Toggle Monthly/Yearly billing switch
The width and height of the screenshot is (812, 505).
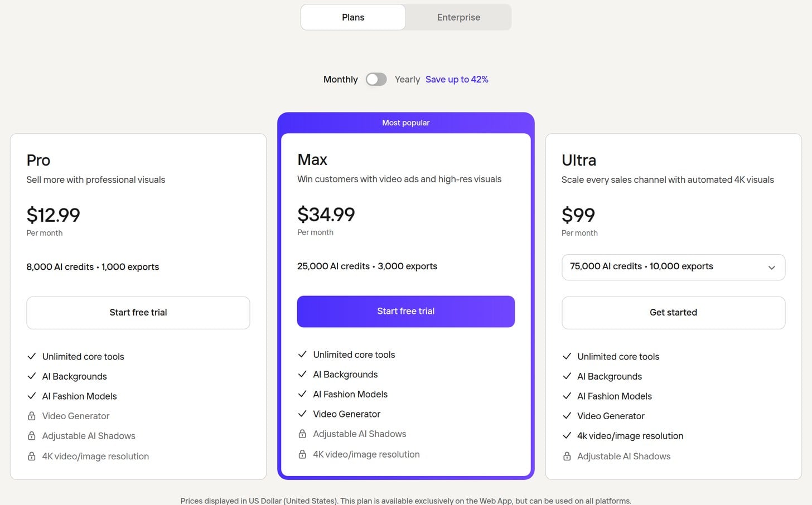coord(376,79)
